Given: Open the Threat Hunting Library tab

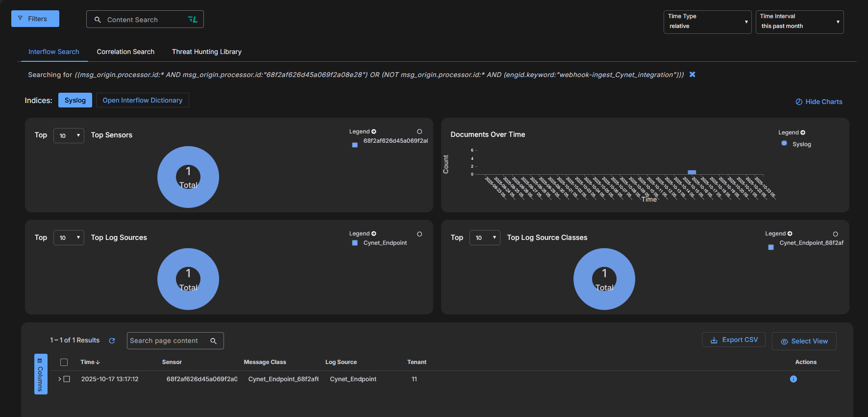Looking at the screenshot, I should click(x=206, y=52).
